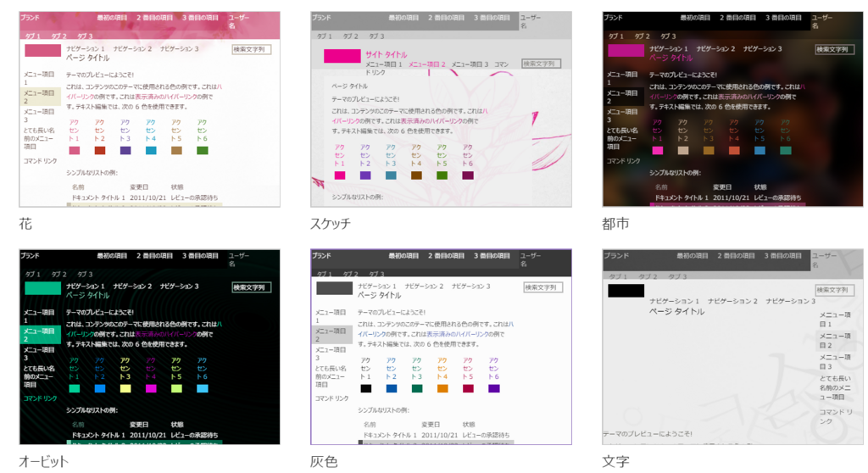Screen dimensions: 868x473
Task: Select the 灰色 theme thumbnail
Action: [441, 347]
